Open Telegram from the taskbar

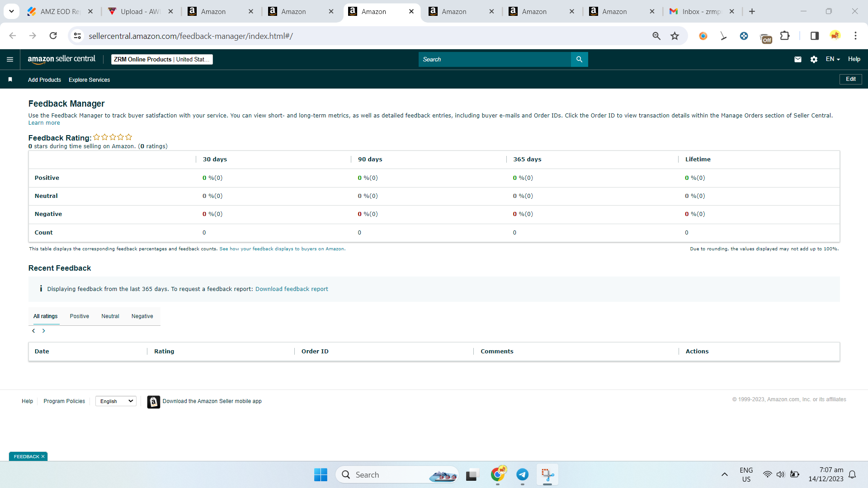[523, 474]
